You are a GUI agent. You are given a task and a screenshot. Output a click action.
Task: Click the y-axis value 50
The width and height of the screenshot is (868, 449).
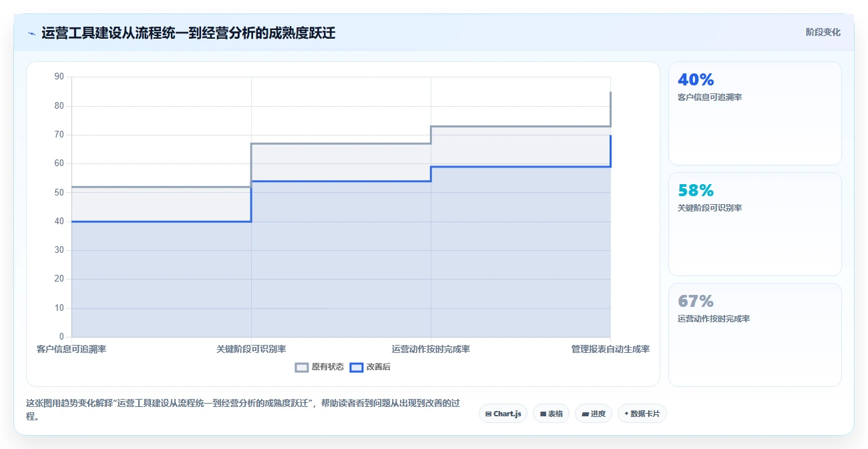[x=59, y=192]
